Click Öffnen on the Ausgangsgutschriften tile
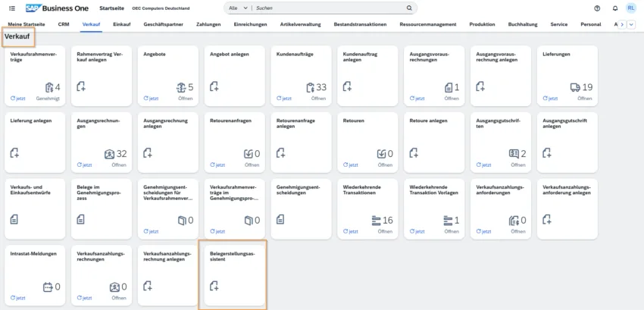644x310 pixels. click(x=518, y=165)
